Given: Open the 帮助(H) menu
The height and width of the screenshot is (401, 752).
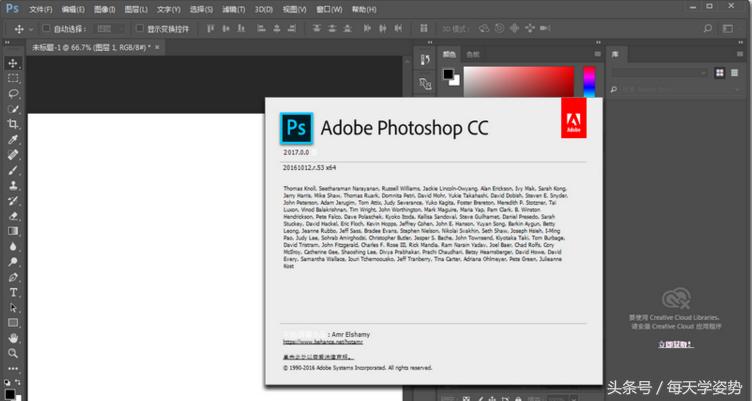Looking at the screenshot, I should point(364,9).
